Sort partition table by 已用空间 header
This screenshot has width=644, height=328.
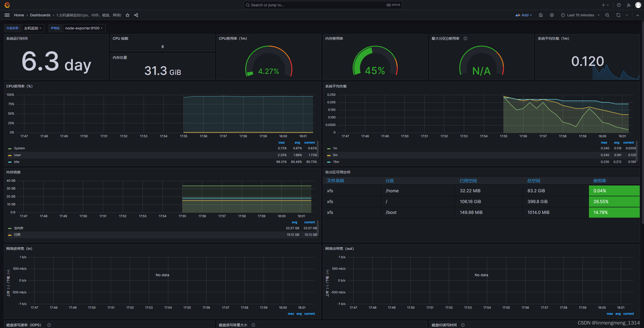pos(468,181)
